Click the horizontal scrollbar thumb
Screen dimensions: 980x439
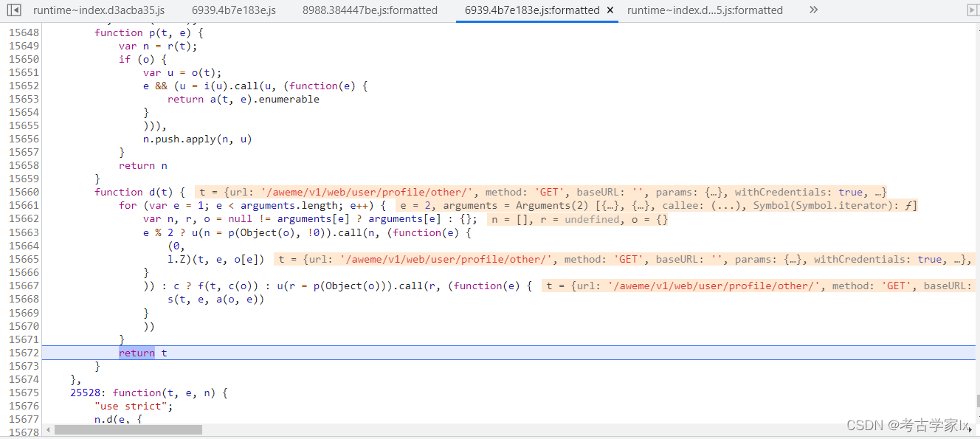(128, 429)
